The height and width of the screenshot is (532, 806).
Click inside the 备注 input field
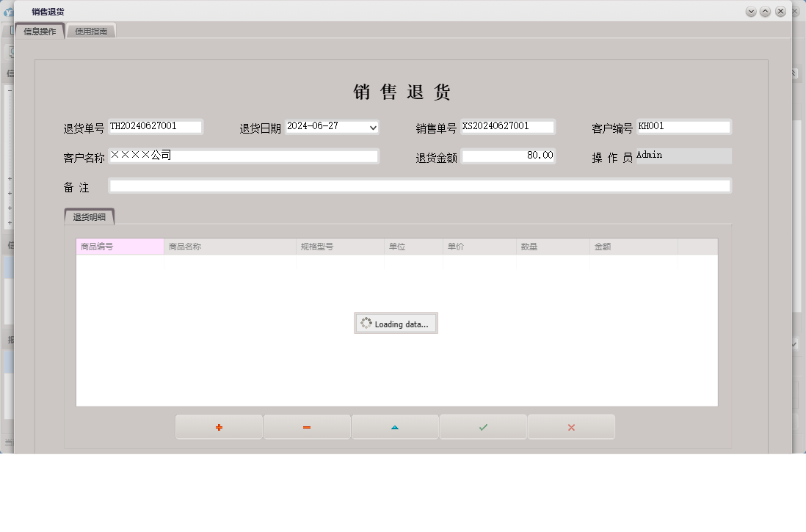(418, 185)
